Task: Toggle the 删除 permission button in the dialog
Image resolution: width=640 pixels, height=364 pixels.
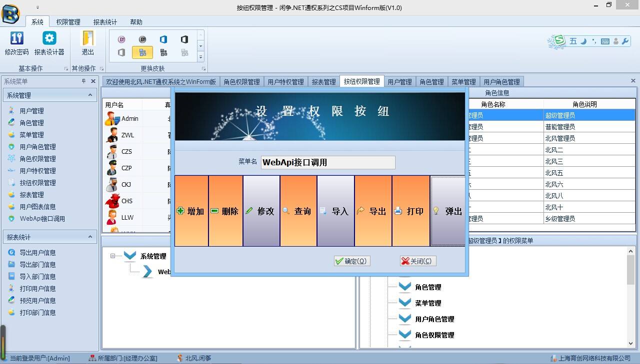Action: [x=225, y=211]
